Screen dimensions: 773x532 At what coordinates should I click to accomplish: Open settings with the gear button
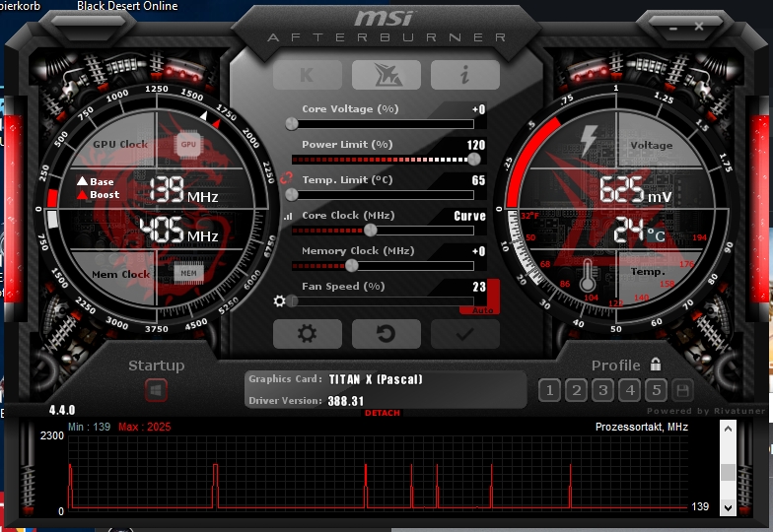(308, 334)
